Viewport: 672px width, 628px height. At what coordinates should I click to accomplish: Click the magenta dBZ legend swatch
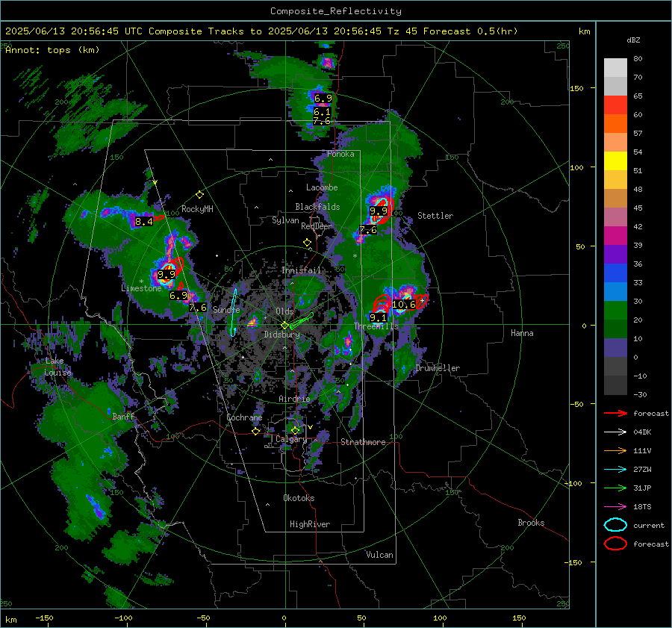pyautogui.click(x=615, y=236)
